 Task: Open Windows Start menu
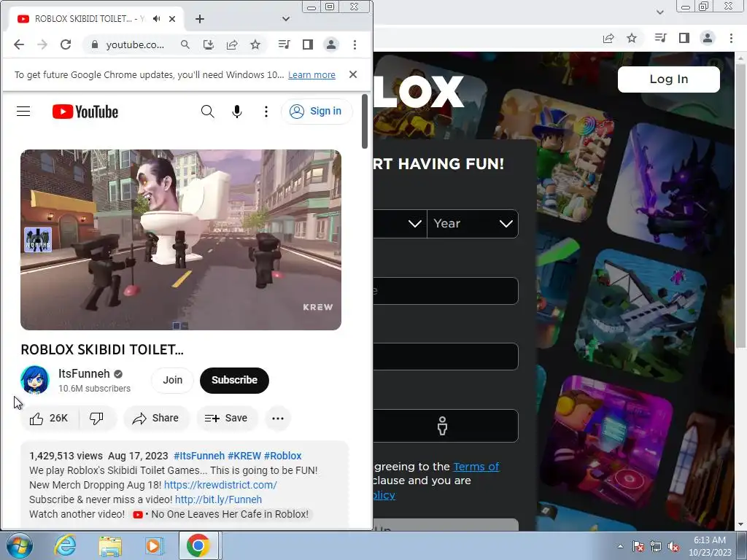pos(20,545)
